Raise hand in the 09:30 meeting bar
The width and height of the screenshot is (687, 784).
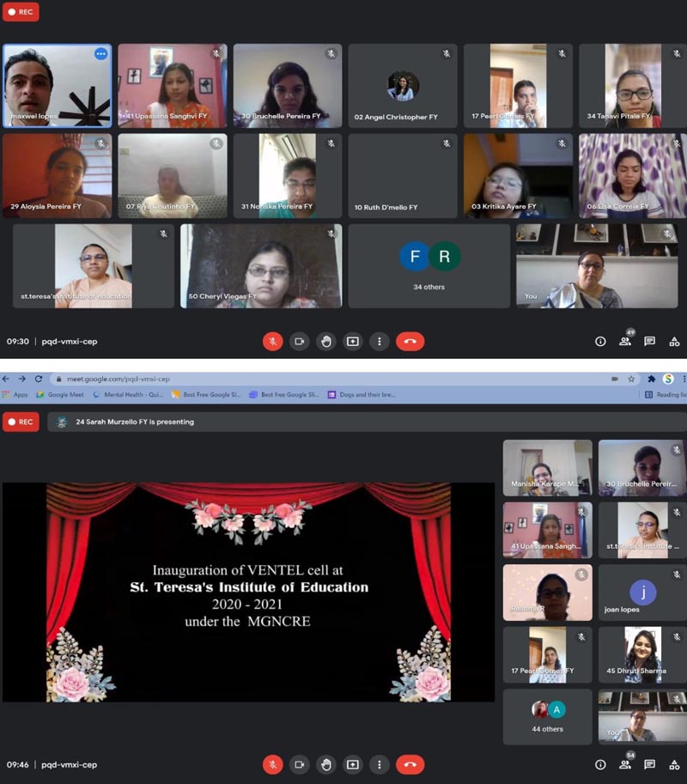pyautogui.click(x=326, y=342)
